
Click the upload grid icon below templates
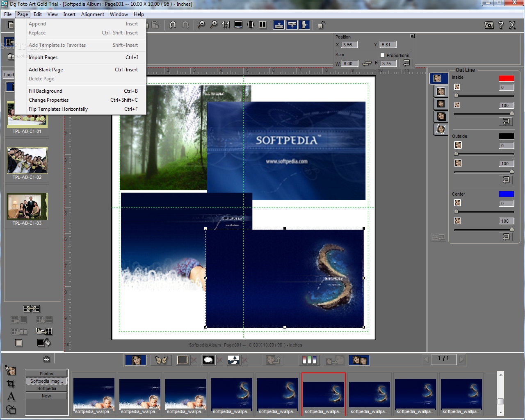pyautogui.click(x=47, y=359)
